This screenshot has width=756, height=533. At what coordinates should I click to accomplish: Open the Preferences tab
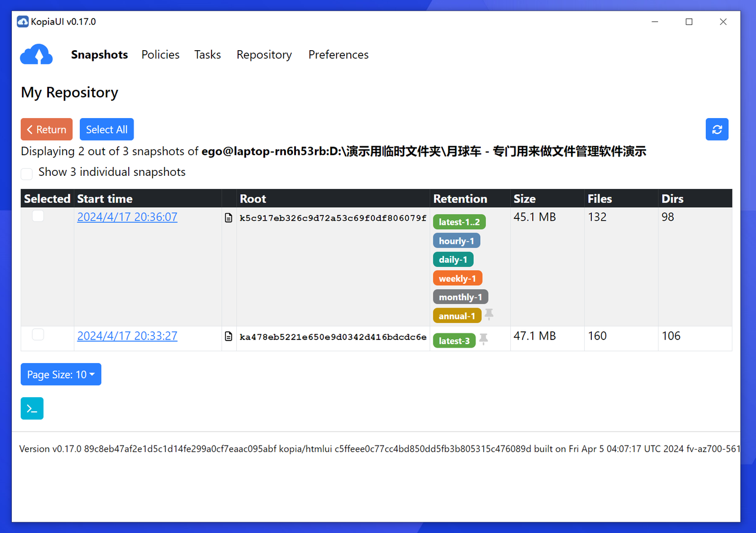pos(338,54)
